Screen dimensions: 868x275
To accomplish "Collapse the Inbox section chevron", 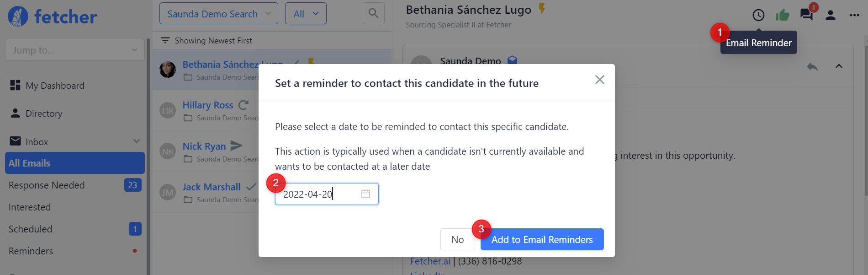I will coord(136,141).
